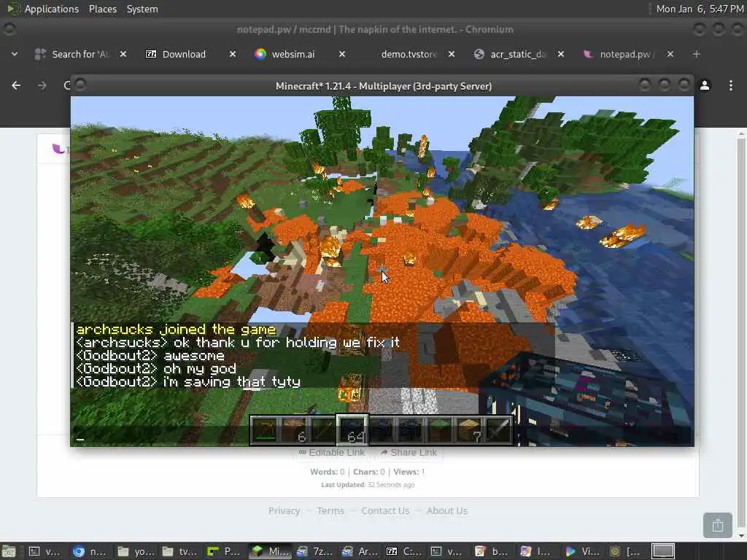Switch to the '7z...' taskbar entry
This screenshot has height=560, width=747.
pos(314,551)
